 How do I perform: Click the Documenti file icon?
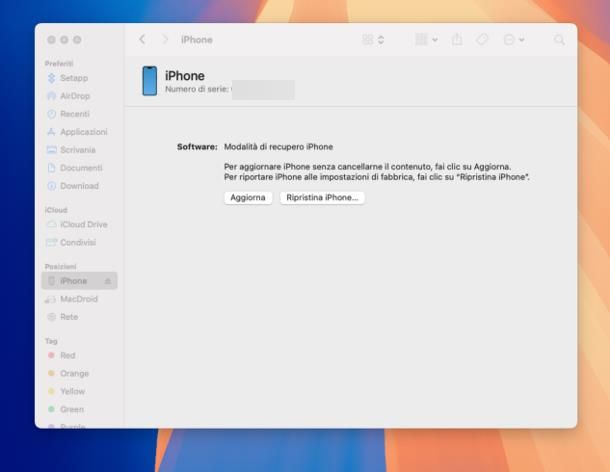(x=51, y=168)
